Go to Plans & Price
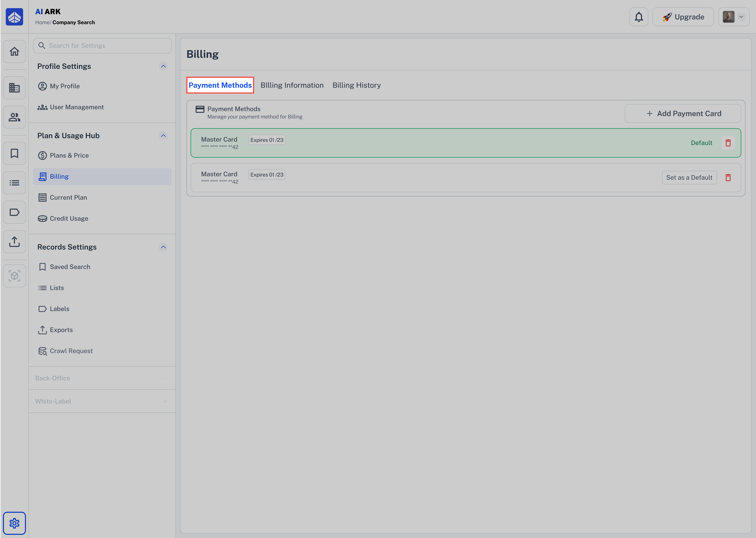This screenshot has width=756, height=538. (102, 155)
